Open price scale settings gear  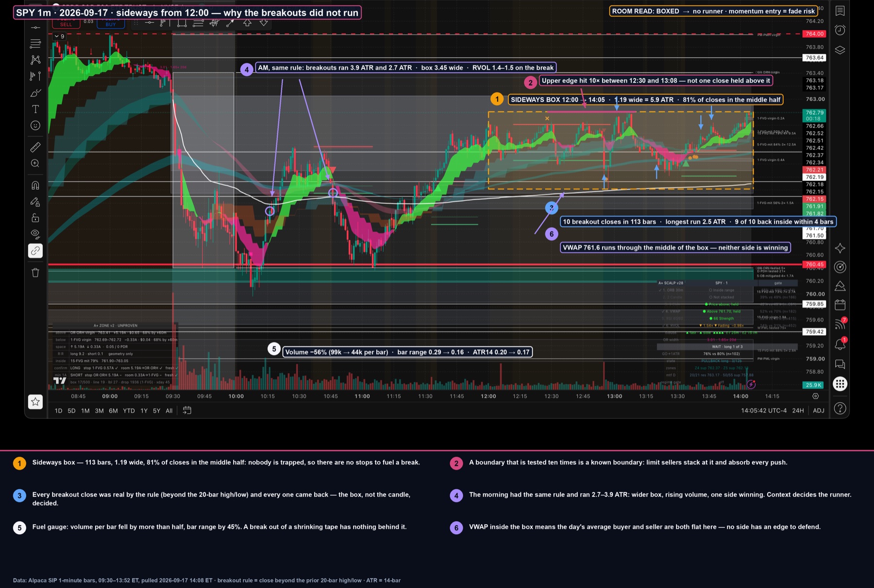click(816, 396)
